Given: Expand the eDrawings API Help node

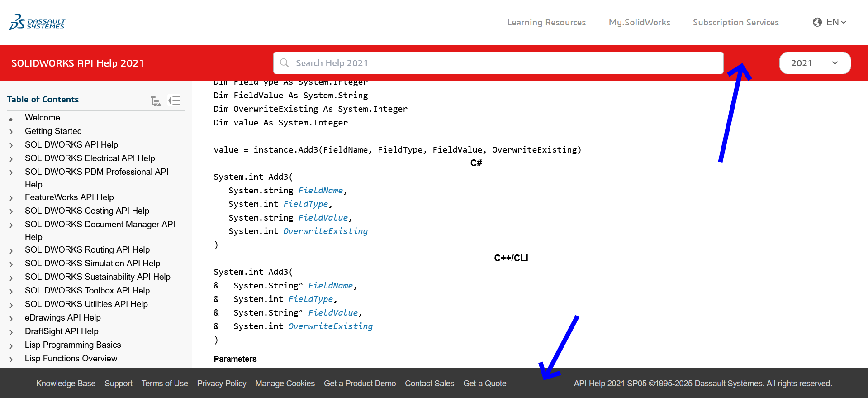Looking at the screenshot, I should (11, 318).
